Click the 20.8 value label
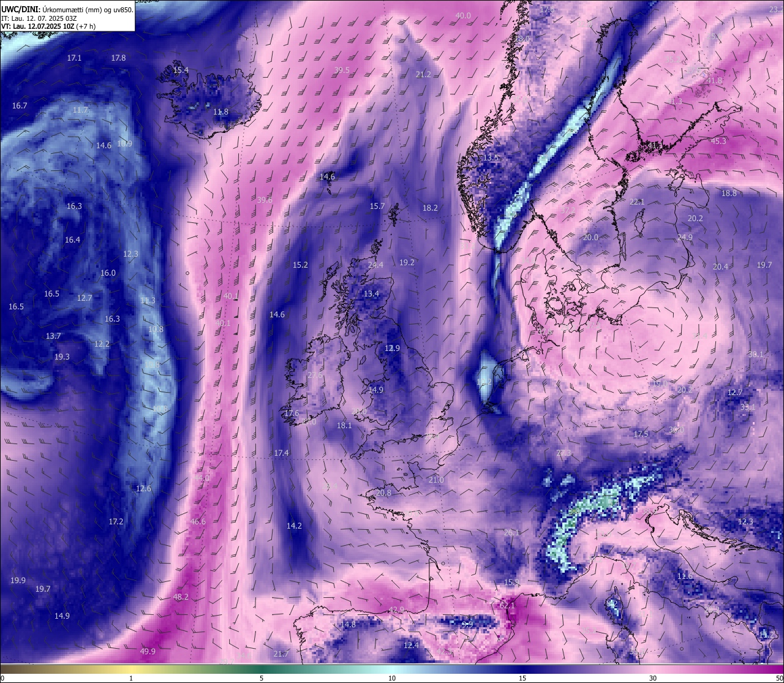The image size is (784, 683). (x=383, y=492)
